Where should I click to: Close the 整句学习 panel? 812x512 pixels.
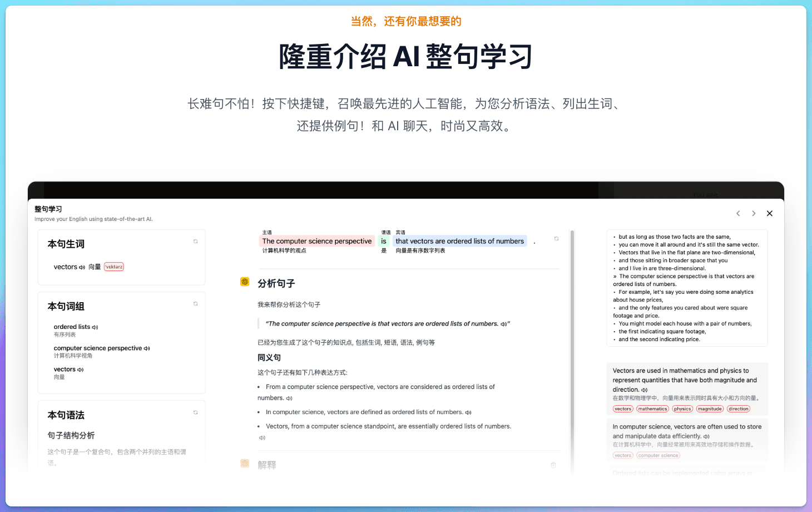click(x=770, y=213)
